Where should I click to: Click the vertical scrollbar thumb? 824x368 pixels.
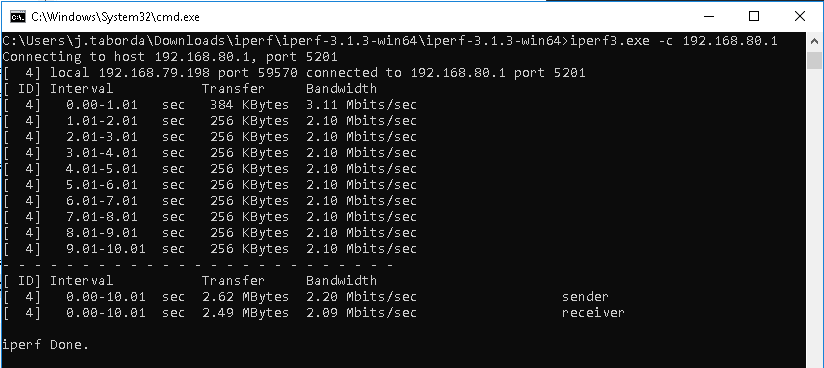[x=814, y=60]
